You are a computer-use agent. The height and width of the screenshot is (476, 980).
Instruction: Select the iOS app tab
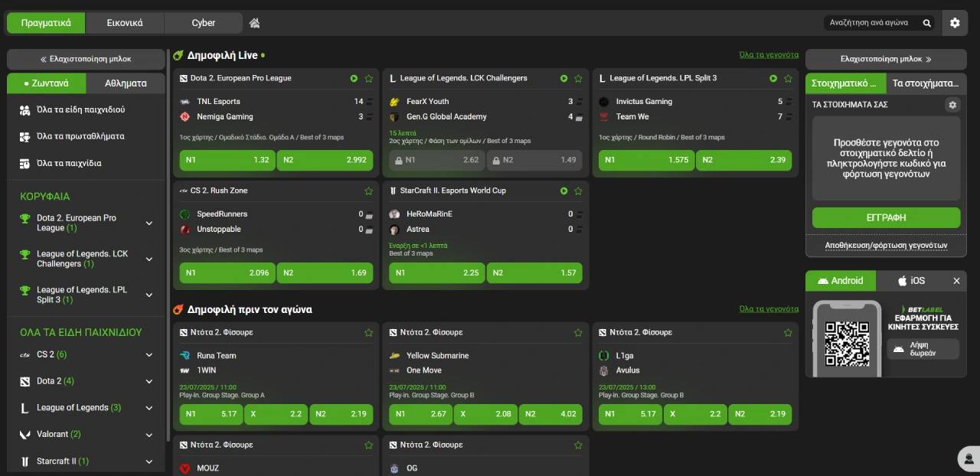tap(911, 281)
